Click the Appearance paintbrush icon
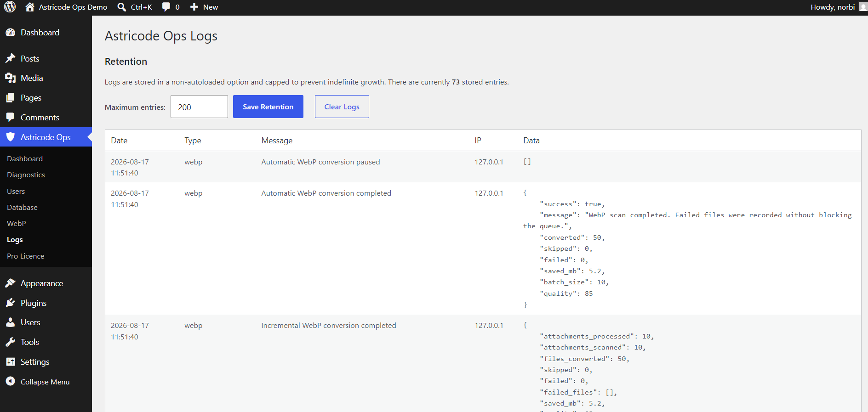Viewport: 868px width, 412px height. click(x=10, y=283)
